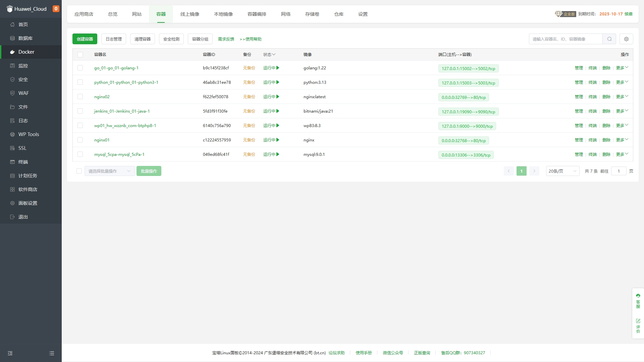Switch to the 线上镜像 tab

(190, 14)
